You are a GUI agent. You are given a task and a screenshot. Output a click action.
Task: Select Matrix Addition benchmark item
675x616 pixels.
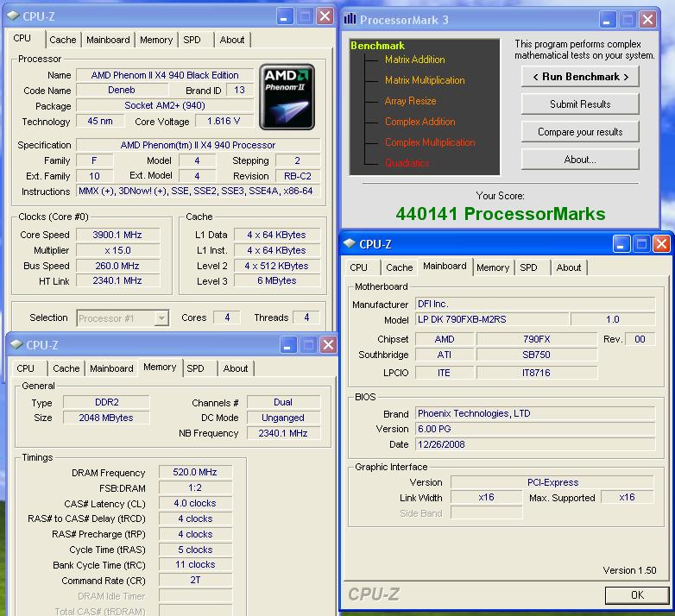[x=415, y=60]
